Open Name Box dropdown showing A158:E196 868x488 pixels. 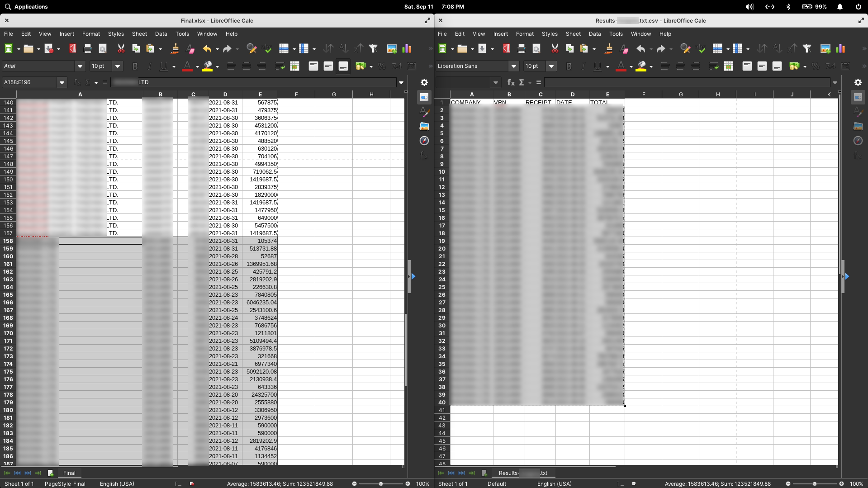[x=62, y=82]
